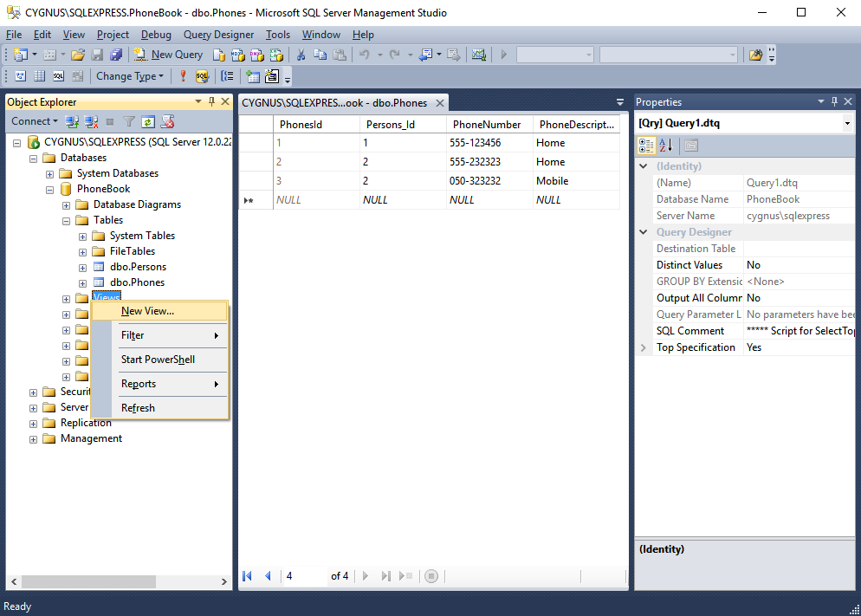Select New View... from context menu
Screen dimensions: 861x616
pos(159,311)
